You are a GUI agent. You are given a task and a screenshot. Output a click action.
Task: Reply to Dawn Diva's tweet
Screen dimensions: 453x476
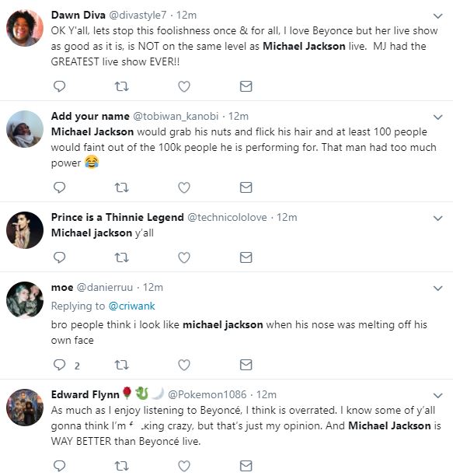pyautogui.click(x=59, y=86)
